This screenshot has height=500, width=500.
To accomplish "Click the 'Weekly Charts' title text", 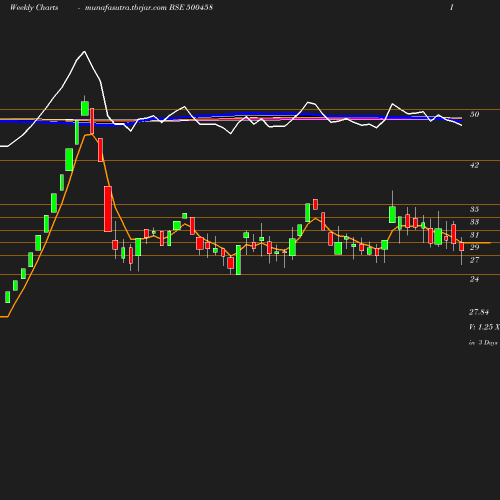I will [x=34, y=8].
